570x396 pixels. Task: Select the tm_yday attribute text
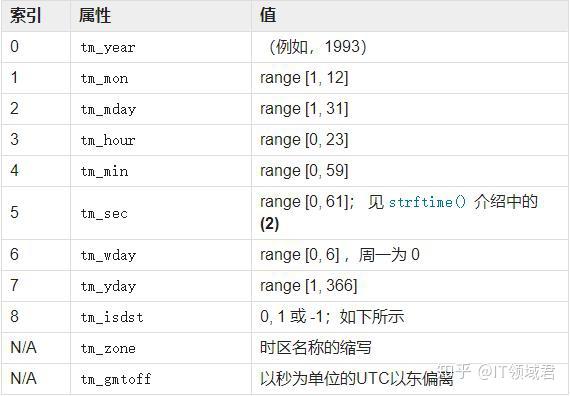tap(108, 287)
